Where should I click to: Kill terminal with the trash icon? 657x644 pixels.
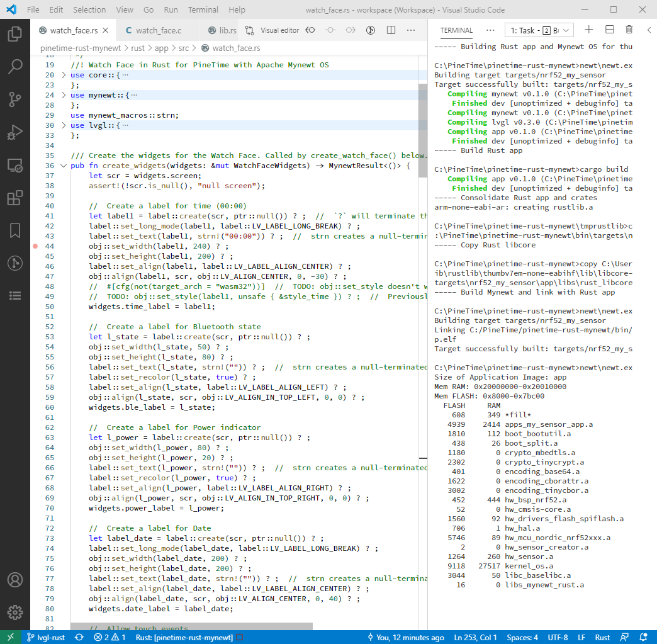point(629,30)
